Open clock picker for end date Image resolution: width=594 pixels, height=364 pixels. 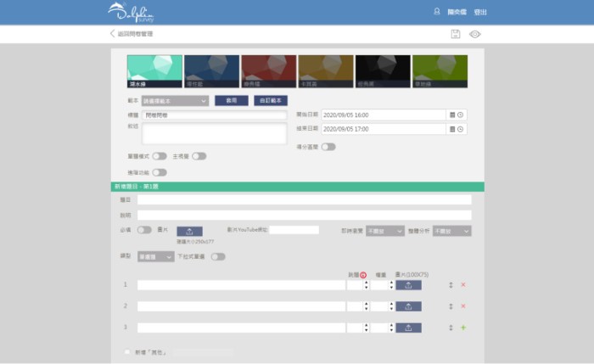(x=461, y=129)
